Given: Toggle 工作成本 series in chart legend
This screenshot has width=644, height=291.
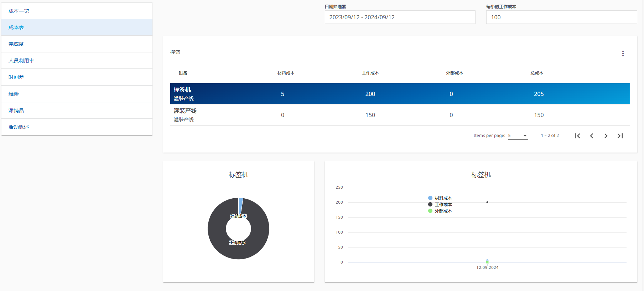Looking at the screenshot, I should (440, 205).
